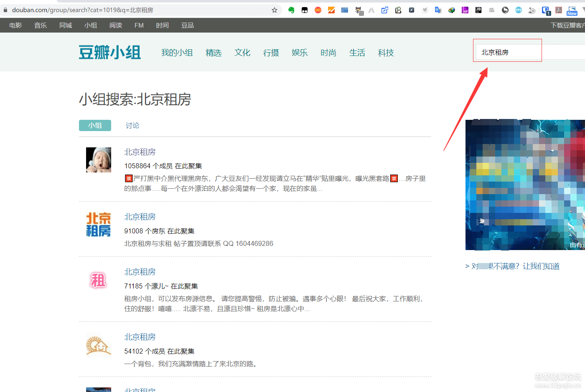Click the FPS extension icon
The height and width of the screenshot is (392, 585).
tap(519, 10)
